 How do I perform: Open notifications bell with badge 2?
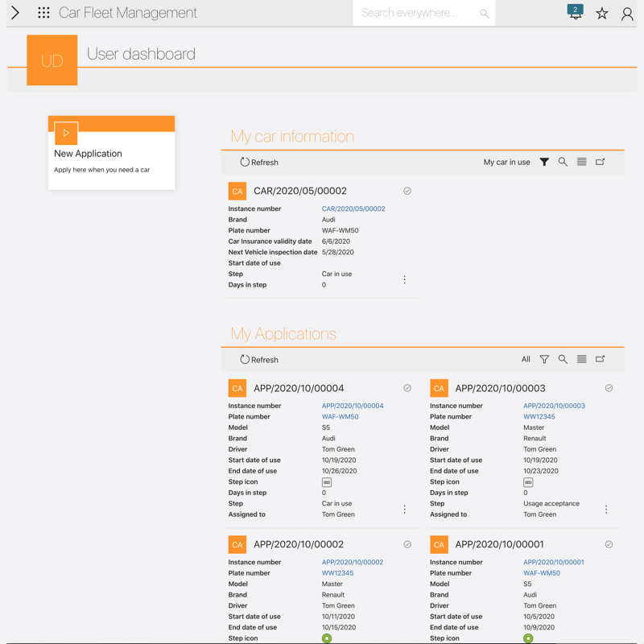pos(575,12)
